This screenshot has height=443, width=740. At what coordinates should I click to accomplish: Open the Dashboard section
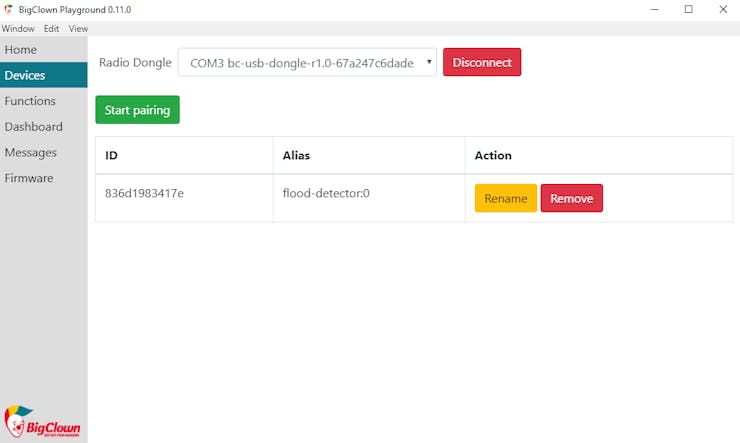pos(33,127)
